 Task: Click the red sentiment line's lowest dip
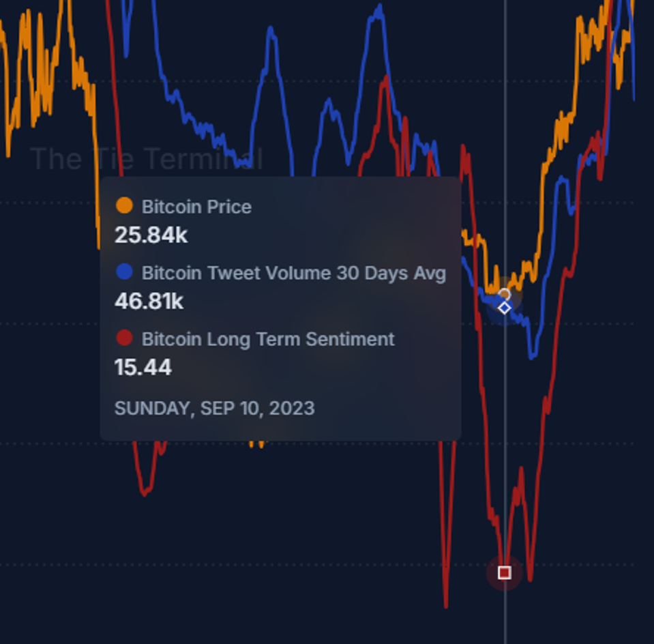pyautogui.click(x=446, y=604)
